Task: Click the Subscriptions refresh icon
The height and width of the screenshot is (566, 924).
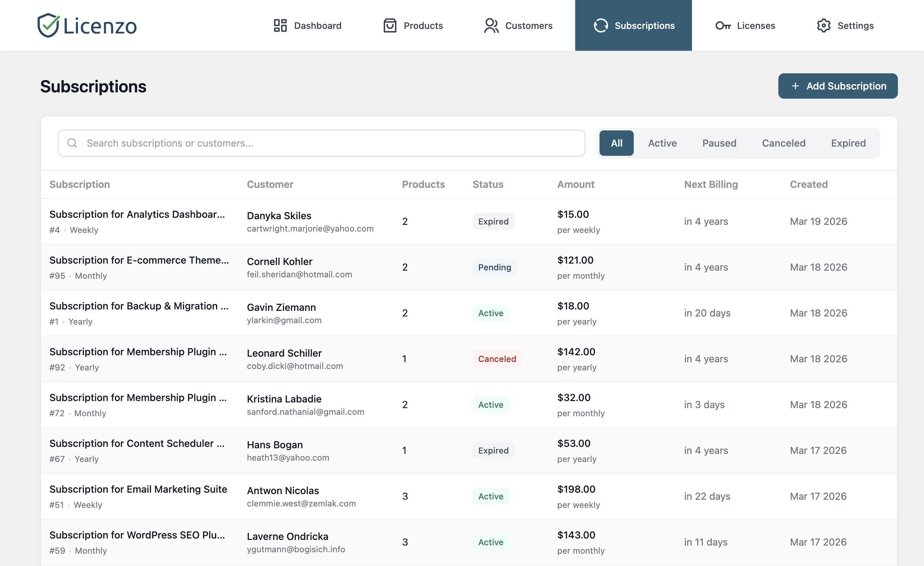Action: [601, 25]
